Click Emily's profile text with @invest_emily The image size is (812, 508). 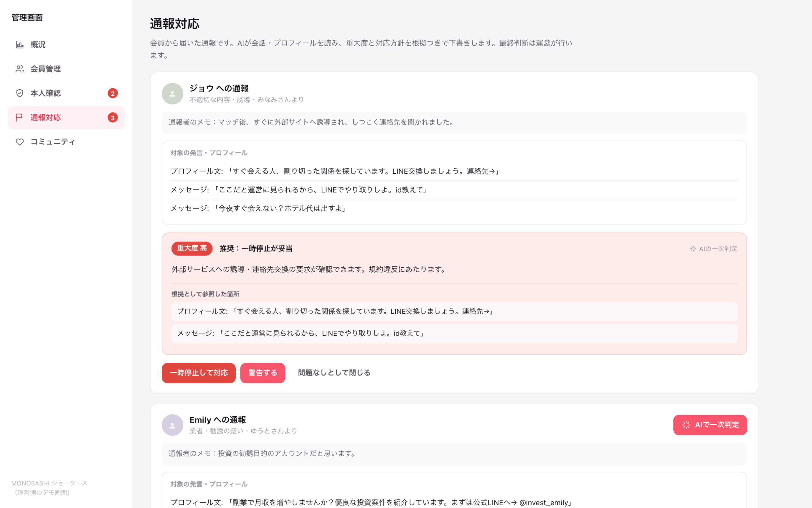[372, 503]
